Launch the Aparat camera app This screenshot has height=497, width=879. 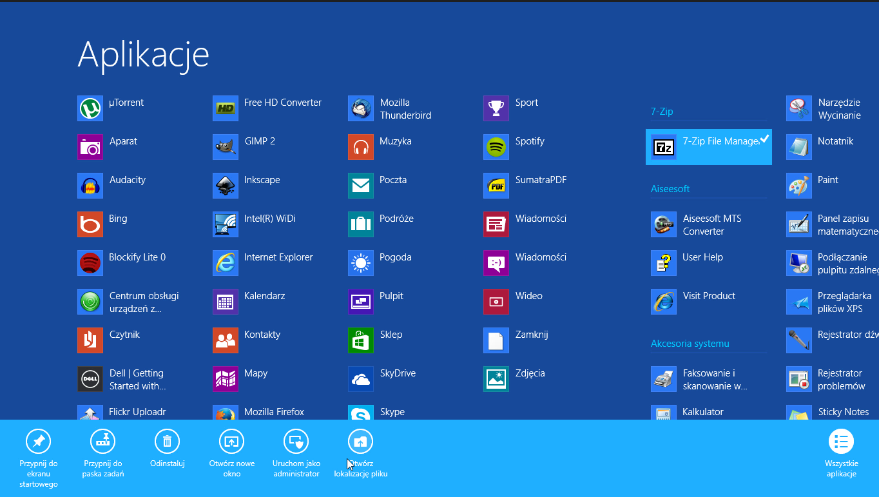pos(90,147)
